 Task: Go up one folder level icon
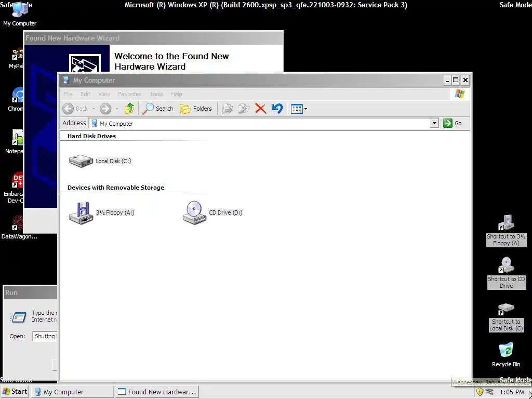(x=129, y=109)
